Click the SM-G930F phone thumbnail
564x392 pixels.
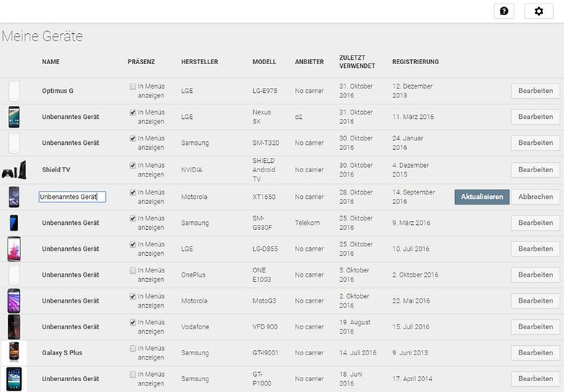(x=14, y=223)
